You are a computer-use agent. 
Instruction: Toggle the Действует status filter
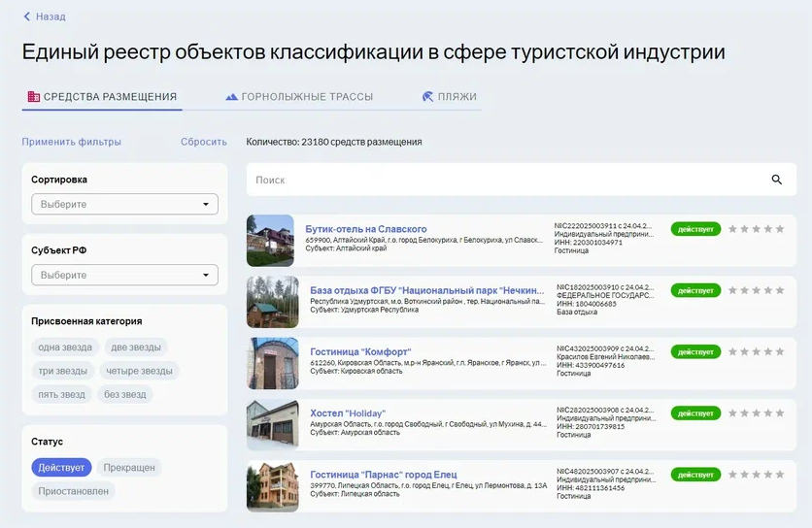click(61, 467)
